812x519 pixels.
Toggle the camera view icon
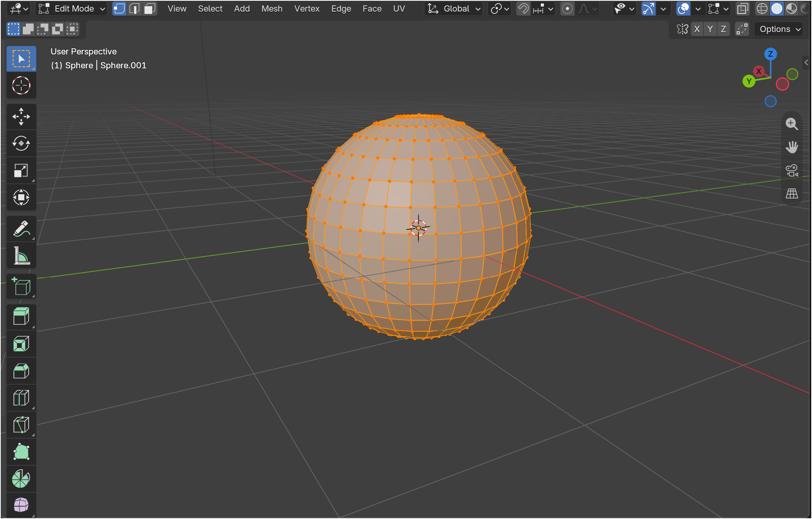(792, 170)
